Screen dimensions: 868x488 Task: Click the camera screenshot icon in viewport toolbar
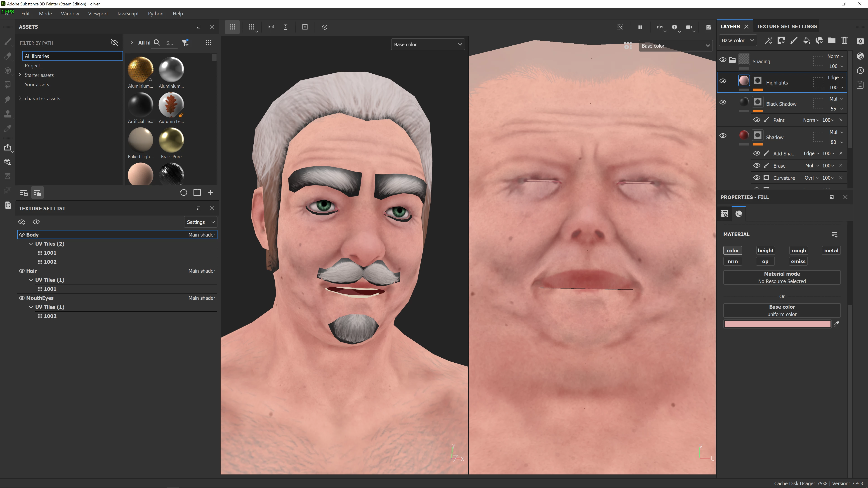coord(708,27)
